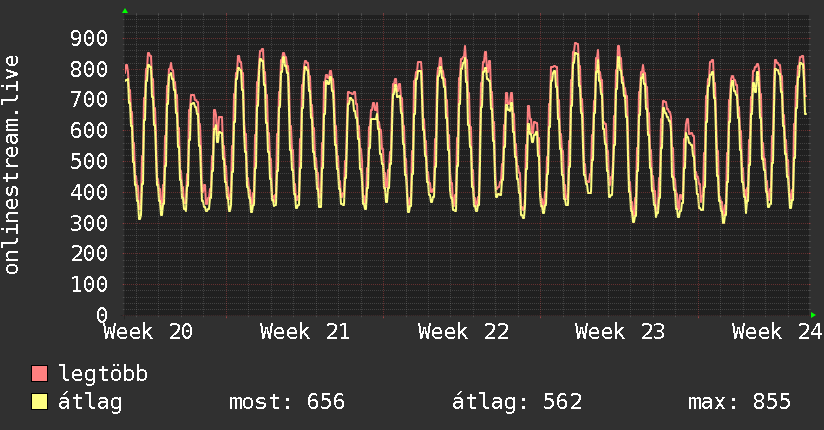Click the pink legtöbb legend color swatch

39,373
